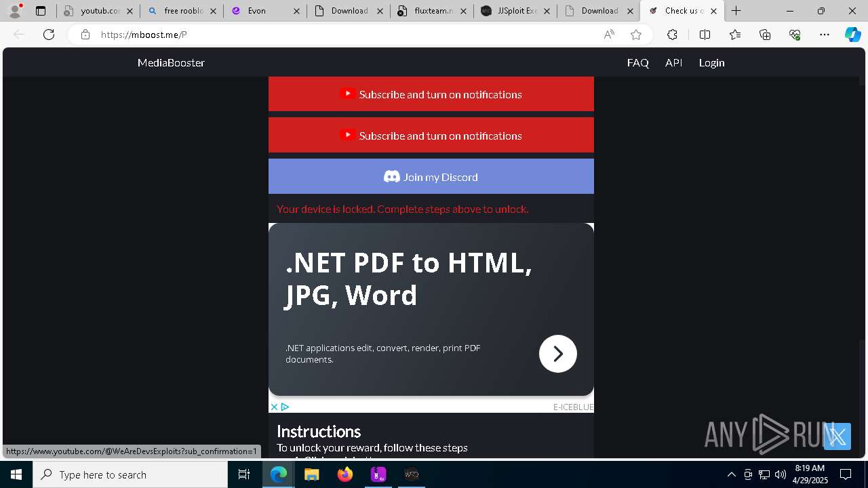The height and width of the screenshot is (488, 868).
Task: Click the E-ICEBLUE advertiser label
Action: tap(573, 407)
